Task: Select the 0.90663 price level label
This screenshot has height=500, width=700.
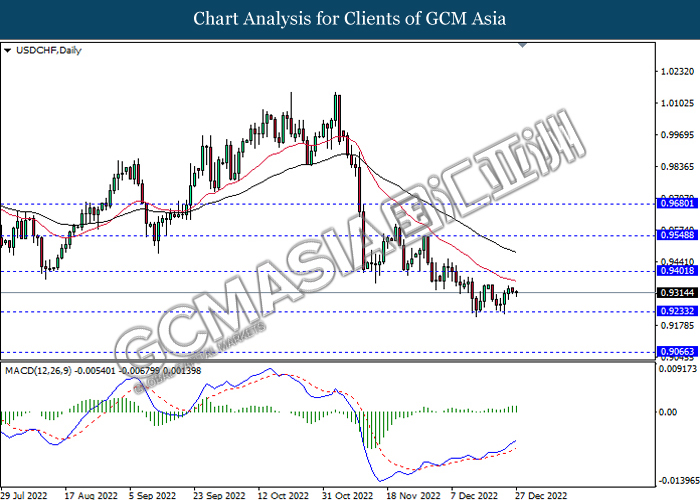Action: click(x=677, y=351)
